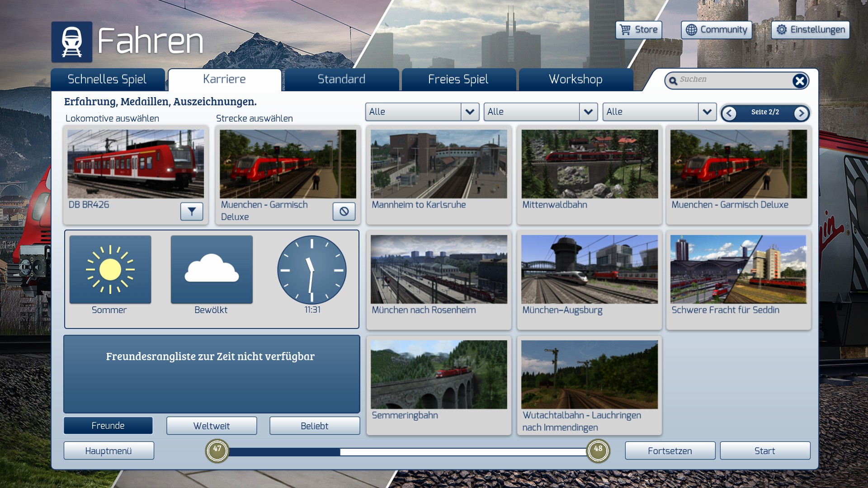Screen dimensions: 868x488
Task: Return to the Hauptmenü
Action: click(x=108, y=451)
